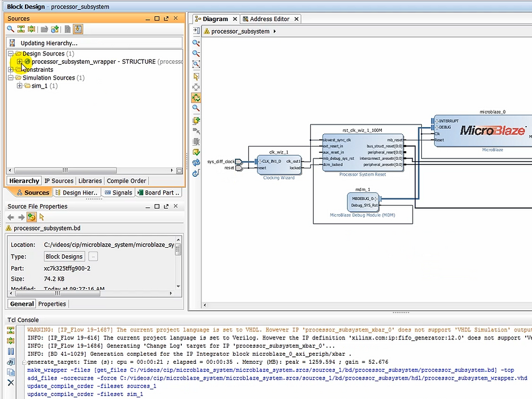
Task: Select the Zoom Out tool in diagram toolbar
Action: [196, 53]
